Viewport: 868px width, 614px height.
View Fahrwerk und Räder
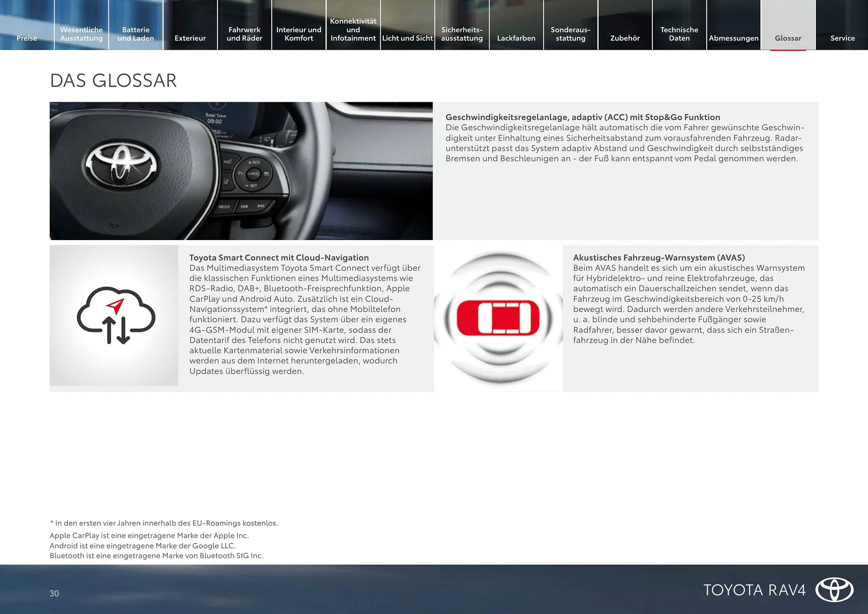pyautogui.click(x=245, y=34)
